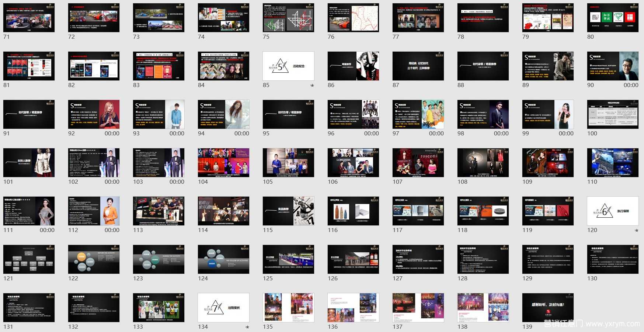This screenshot has height=332, width=644.
Task: Click the 00:00 timing under slide 99
Action: [566, 134]
